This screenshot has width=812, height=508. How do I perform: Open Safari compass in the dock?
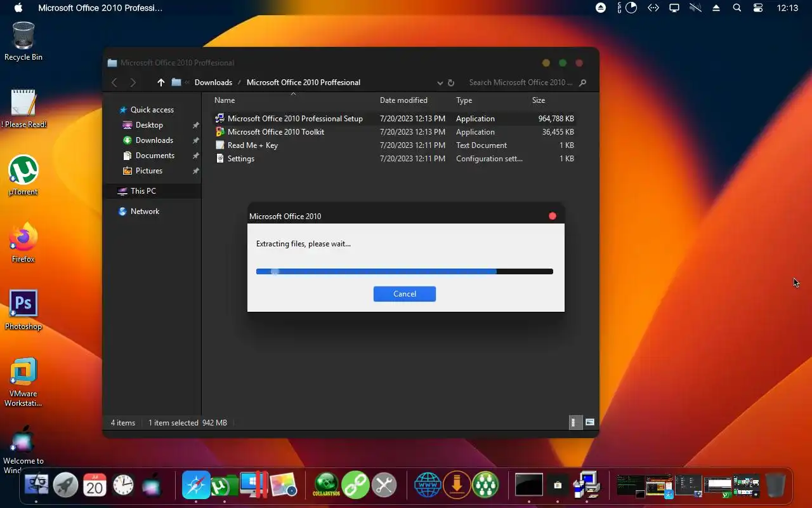tap(196, 486)
